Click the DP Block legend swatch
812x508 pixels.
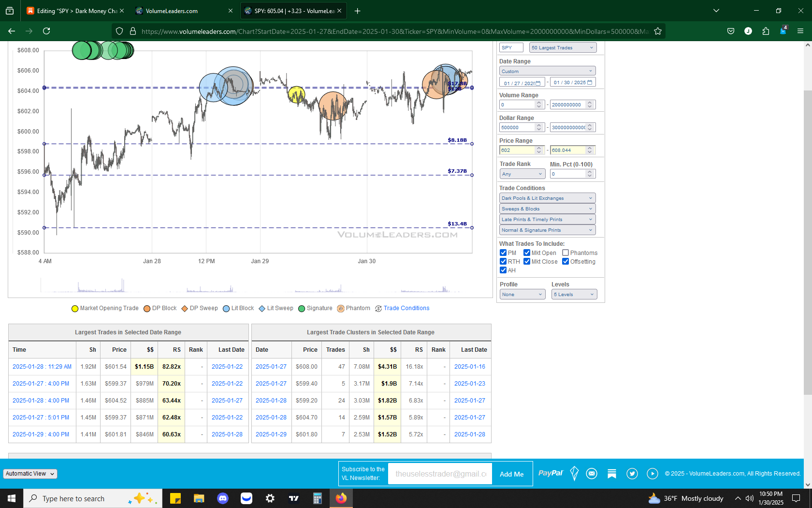pyautogui.click(x=147, y=309)
